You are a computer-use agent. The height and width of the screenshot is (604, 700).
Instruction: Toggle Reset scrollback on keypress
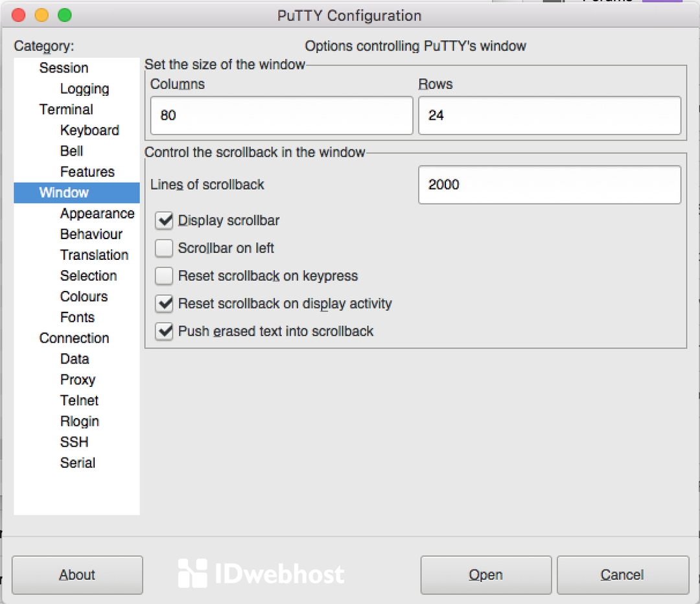click(x=165, y=276)
